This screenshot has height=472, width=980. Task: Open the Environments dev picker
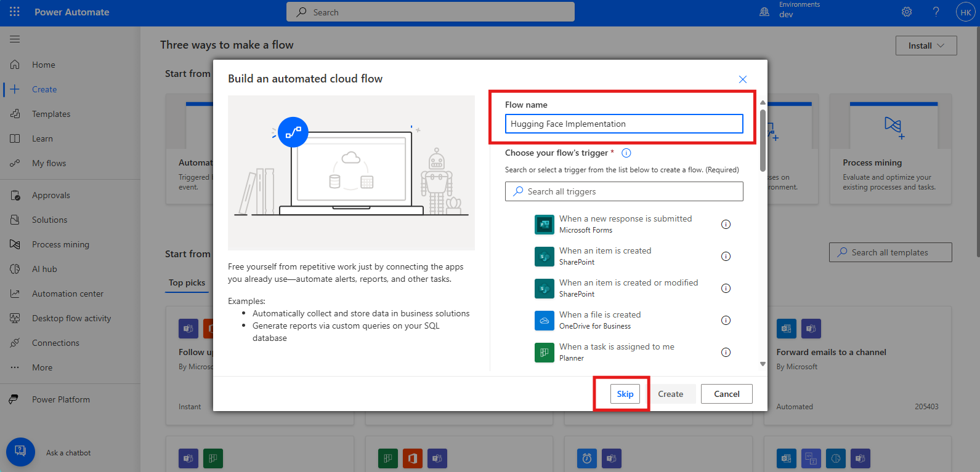click(x=792, y=12)
